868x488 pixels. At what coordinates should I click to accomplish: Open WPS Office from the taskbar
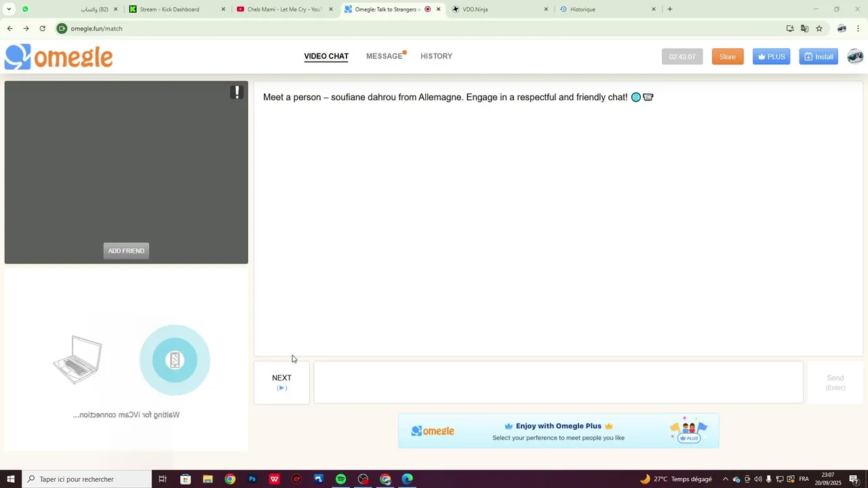point(275,479)
